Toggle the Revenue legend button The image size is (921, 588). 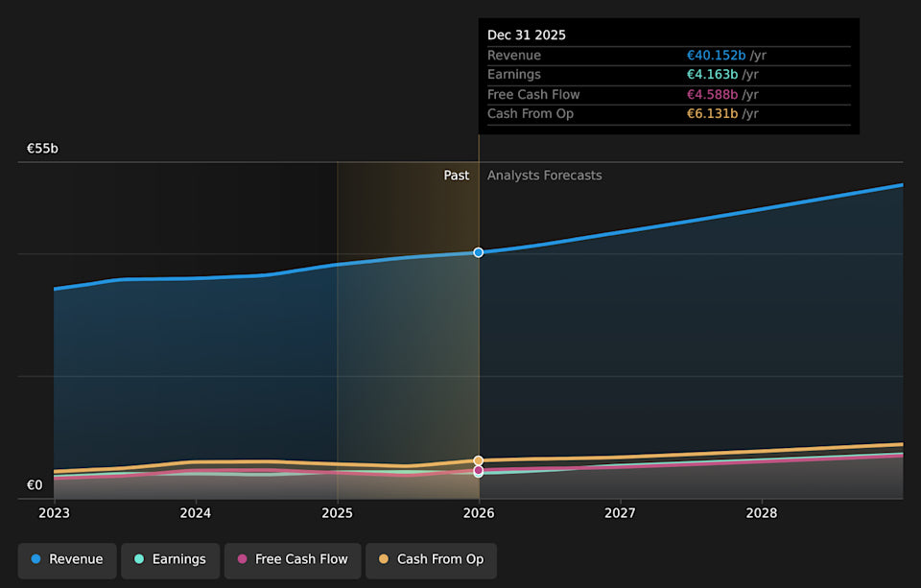point(67,560)
